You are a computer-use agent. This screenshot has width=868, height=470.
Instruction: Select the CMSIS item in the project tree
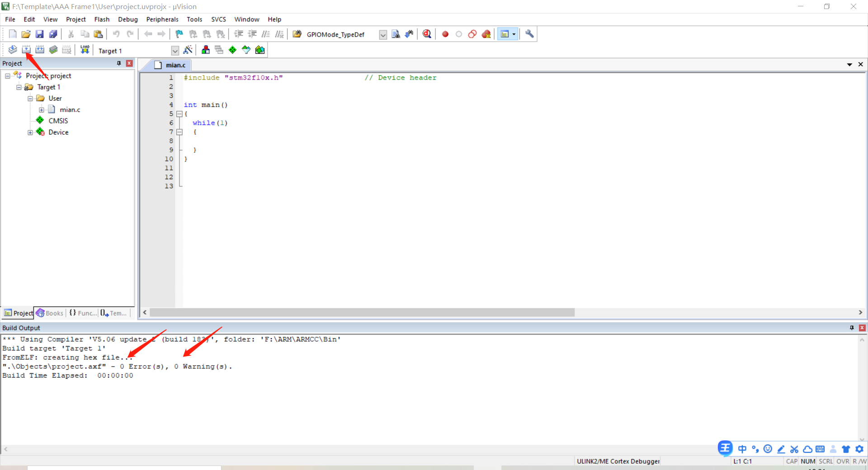click(58, 121)
